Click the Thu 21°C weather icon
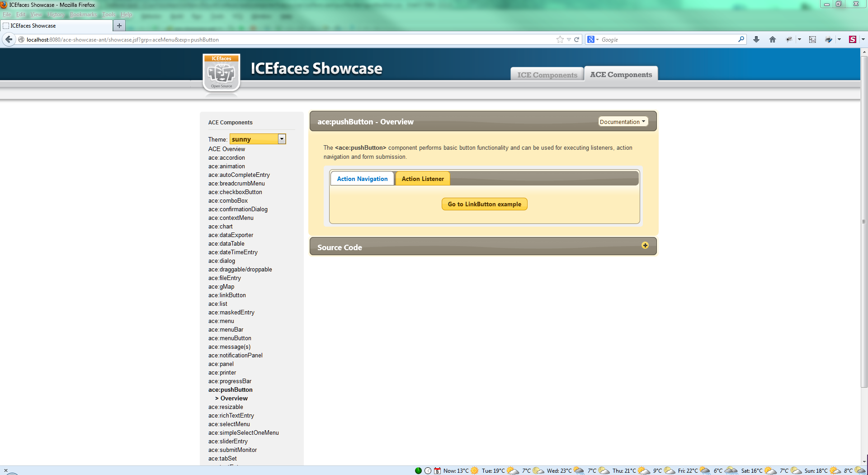Viewport: 868px width, 475px height. click(644, 470)
